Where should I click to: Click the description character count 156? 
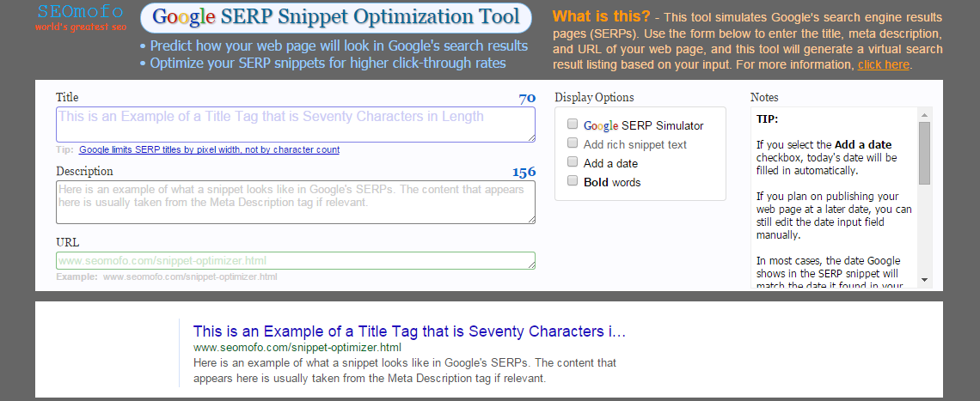click(x=524, y=172)
